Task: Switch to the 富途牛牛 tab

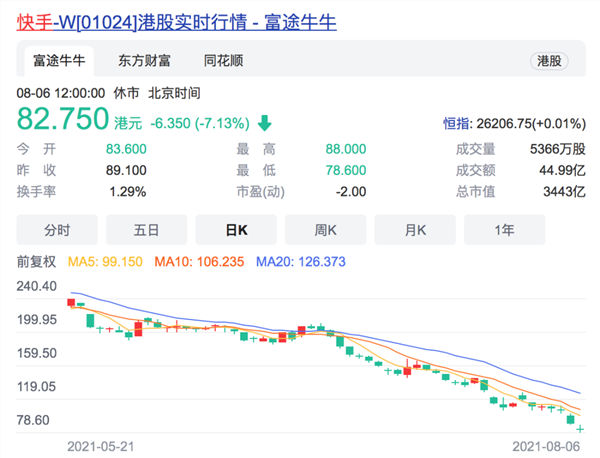Action: coord(59,61)
